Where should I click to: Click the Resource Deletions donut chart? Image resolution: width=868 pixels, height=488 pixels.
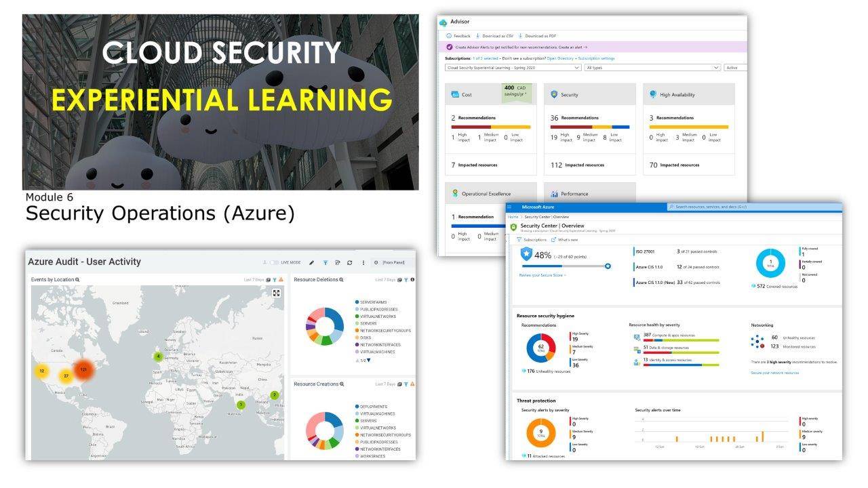(x=325, y=327)
